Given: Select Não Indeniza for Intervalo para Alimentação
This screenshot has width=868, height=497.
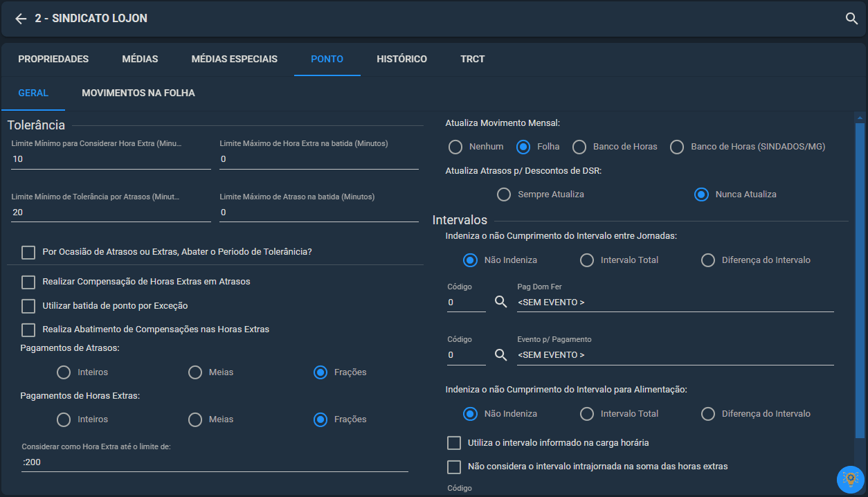Looking at the screenshot, I should tap(471, 413).
